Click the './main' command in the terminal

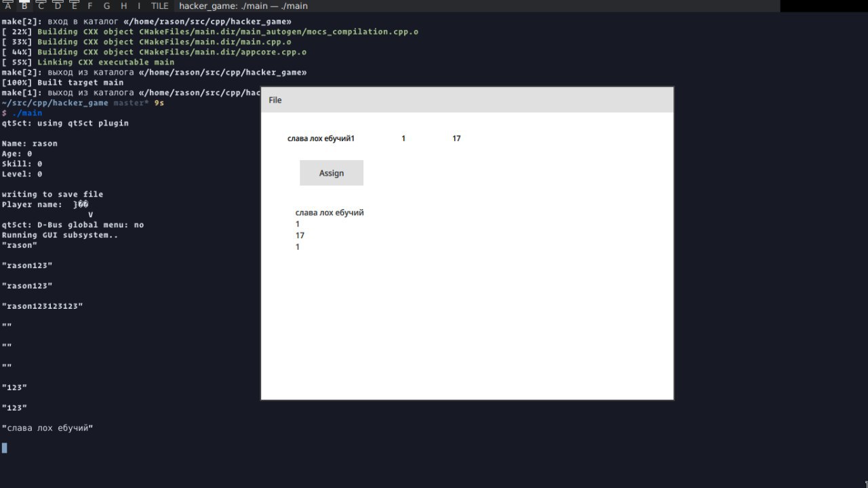point(27,113)
